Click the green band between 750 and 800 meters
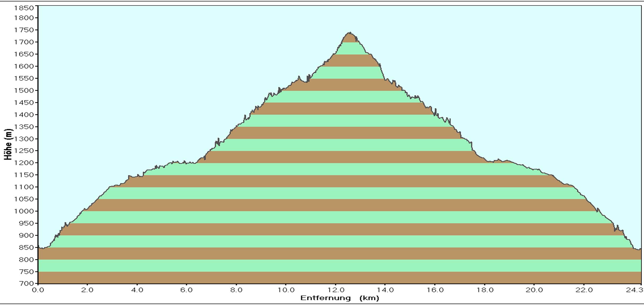Viewport: 644px width, 305px height. pyautogui.click(x=339, y=265)
